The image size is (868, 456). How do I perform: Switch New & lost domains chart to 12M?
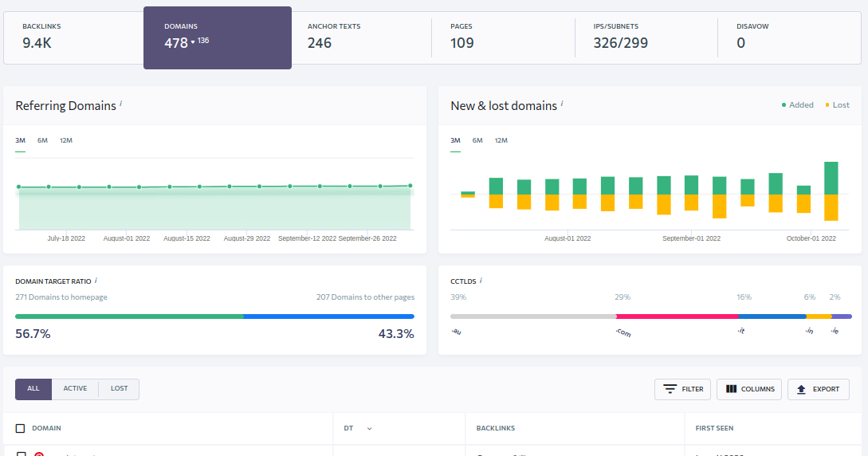click(501, 140)
